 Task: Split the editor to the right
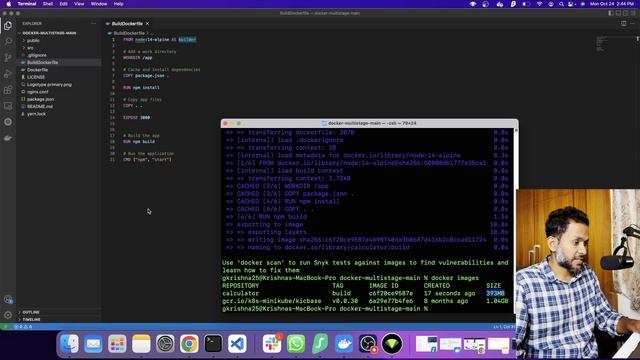[624, 24]
